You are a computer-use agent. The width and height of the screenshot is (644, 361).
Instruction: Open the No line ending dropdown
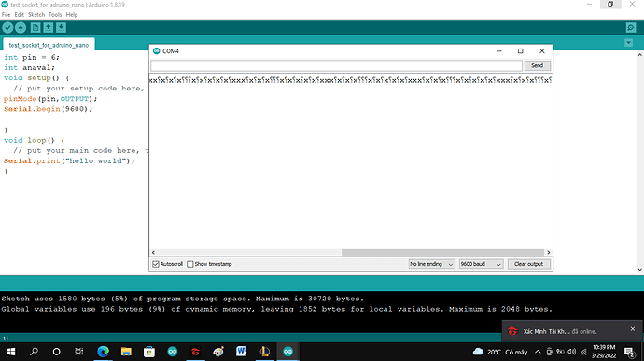431,264
